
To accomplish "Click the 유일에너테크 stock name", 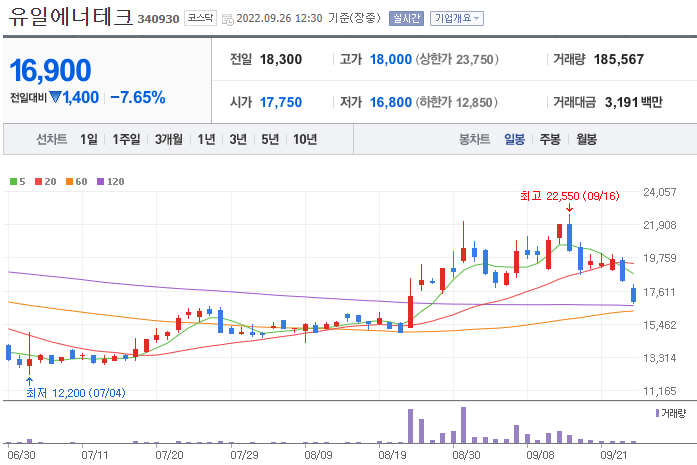I will click(x=71, y=16).
